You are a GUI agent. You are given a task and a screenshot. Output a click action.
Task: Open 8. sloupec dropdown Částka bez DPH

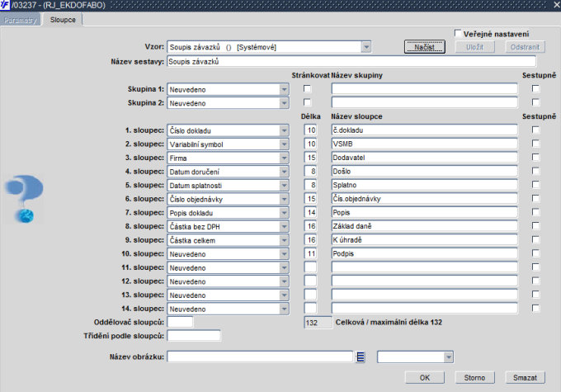point(284,227)
